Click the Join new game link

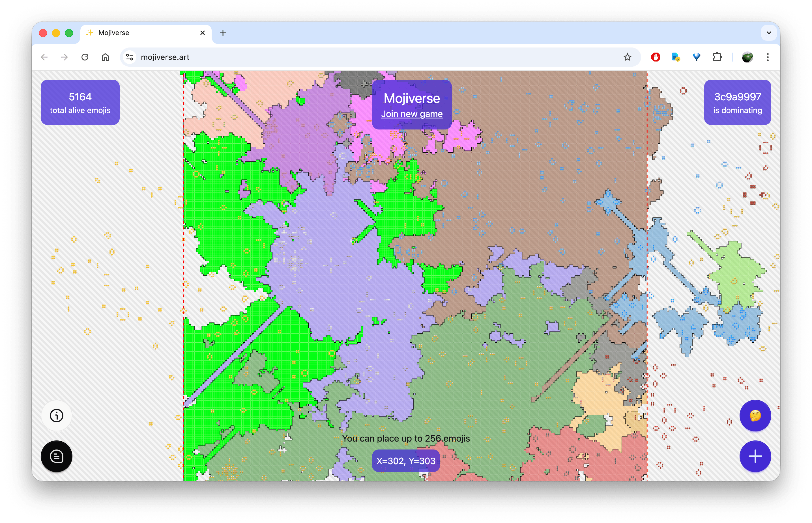pyautogui.click(x=412, y=114)
